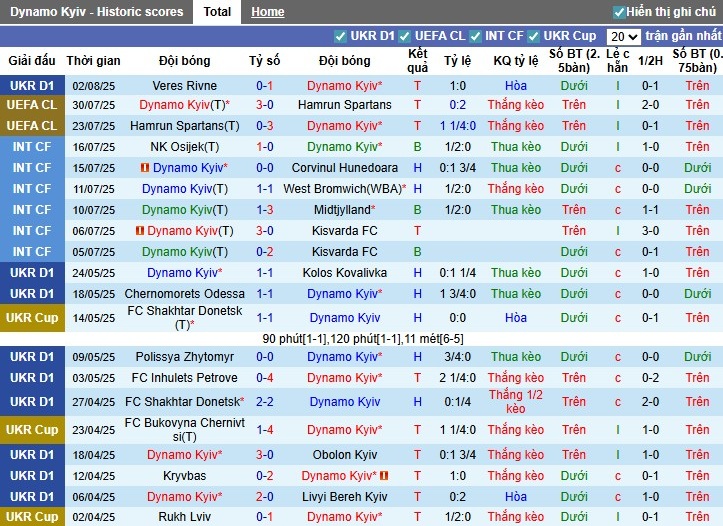723x526 pixels.
Task: Toggle the INT CF filter checkbox
Action: coord(475,36)
